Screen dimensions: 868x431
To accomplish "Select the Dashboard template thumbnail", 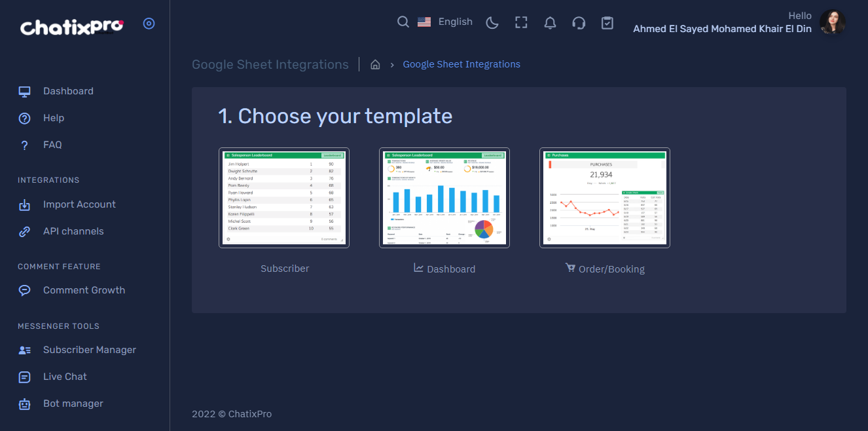I will point(444,198).
